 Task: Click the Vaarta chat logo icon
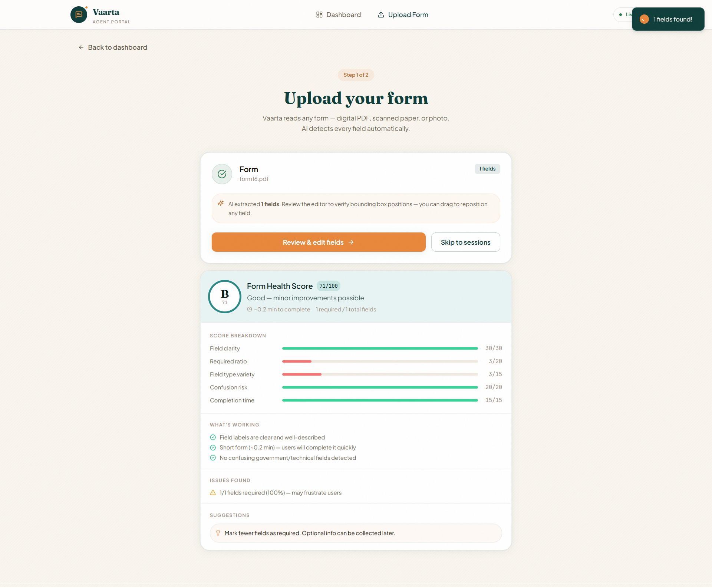click(x=79, y=15)
